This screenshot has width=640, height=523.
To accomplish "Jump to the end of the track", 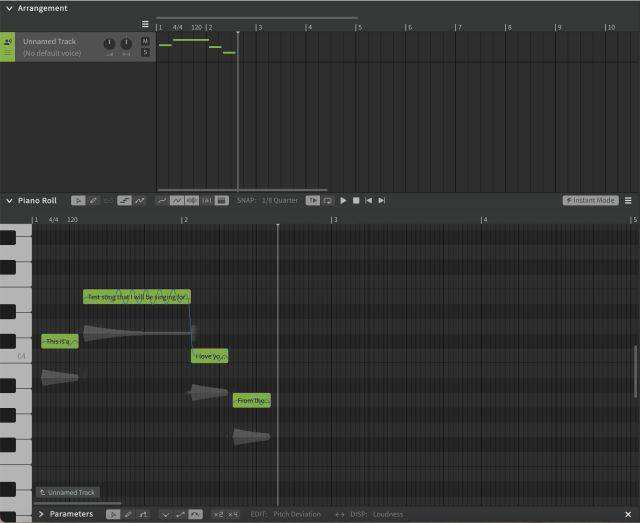I will [382, 200].
